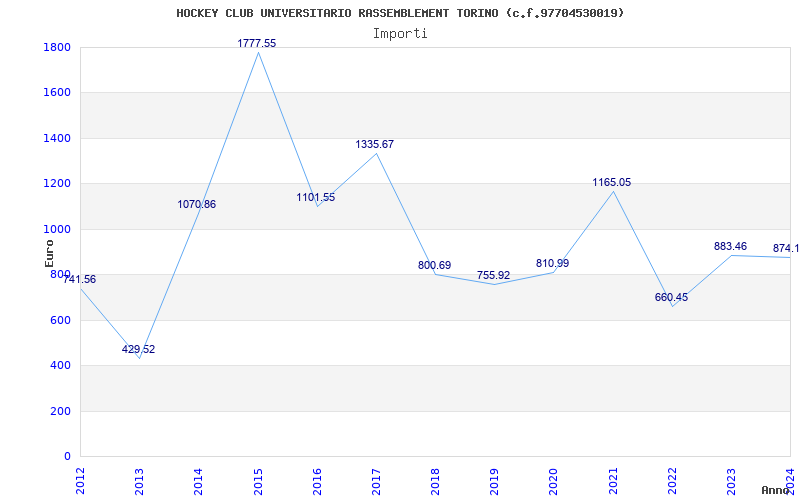Select the 874.1 value label at right edge
This screenshot has width=800, height=500.
pyautogui.click(x=786, y=248)
